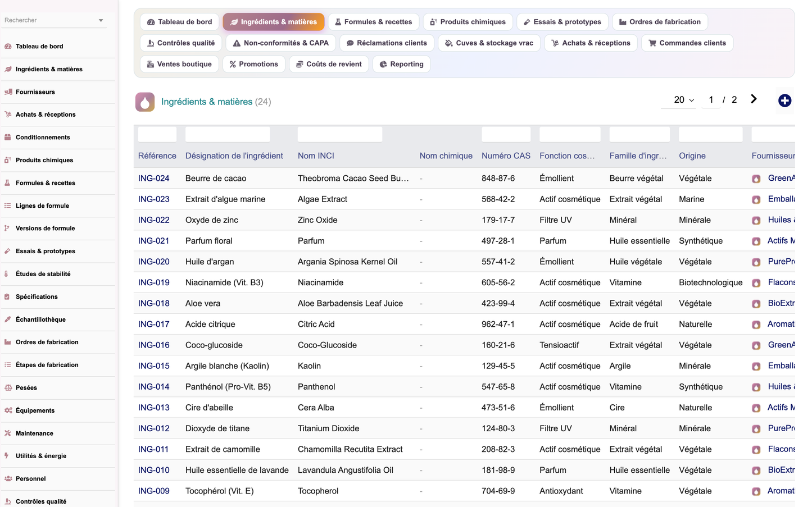
Task: Click Biotechnologique origin cell
Action: (710, 283)
